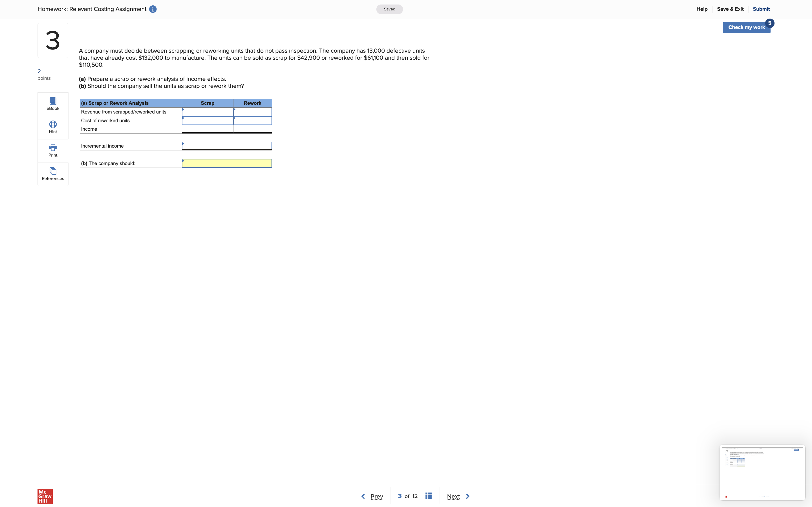The width and height of the screenshot is (812, 507).
Task: Click the Next navigation link
Action: 454,496
